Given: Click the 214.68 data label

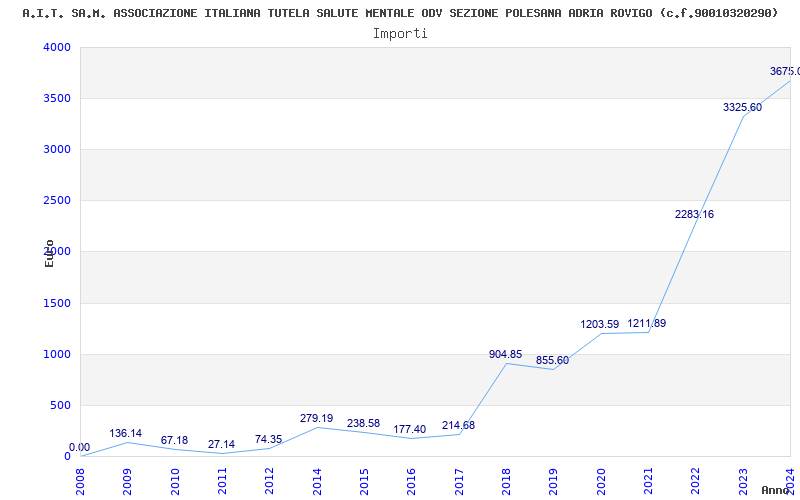Looking at the screenshot, I should (458, 425).
